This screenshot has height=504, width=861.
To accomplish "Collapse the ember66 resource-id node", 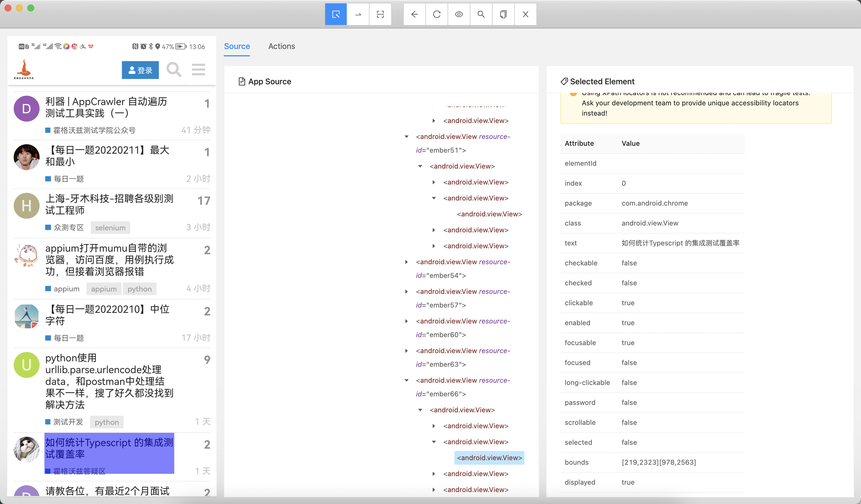I will point(407,380).
